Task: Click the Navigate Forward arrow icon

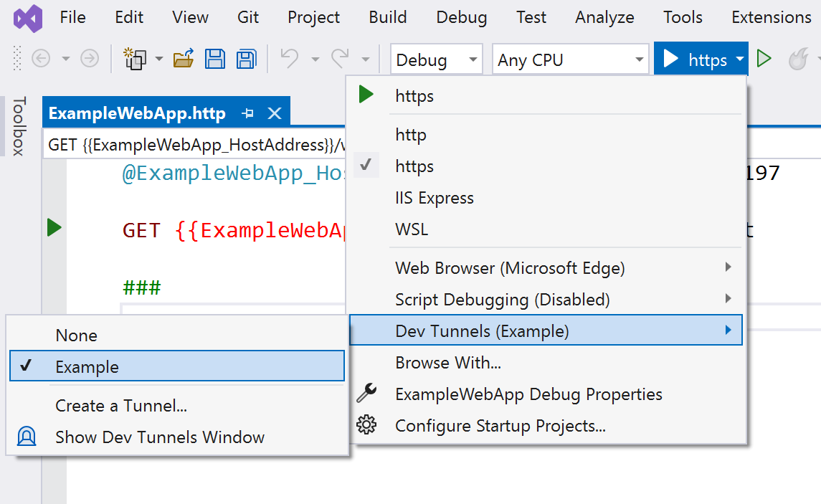Action: point(90,59)
